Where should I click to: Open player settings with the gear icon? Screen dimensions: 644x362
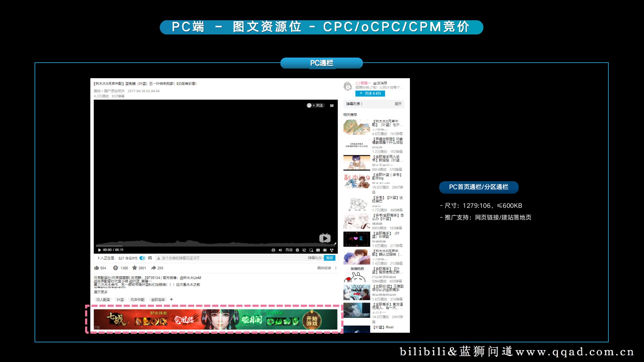pyautogui.click(x=297, y=250)
